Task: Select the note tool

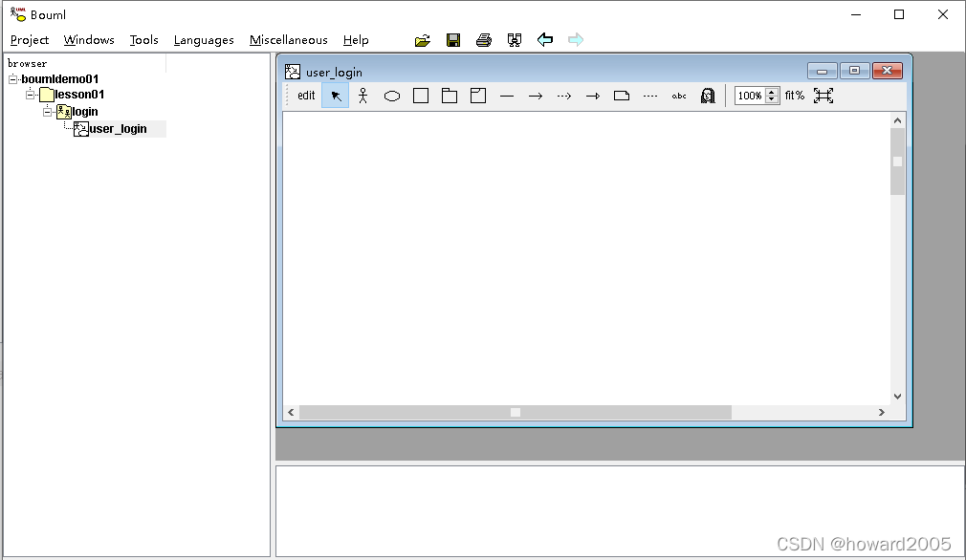Action: [x=622, y=96]
